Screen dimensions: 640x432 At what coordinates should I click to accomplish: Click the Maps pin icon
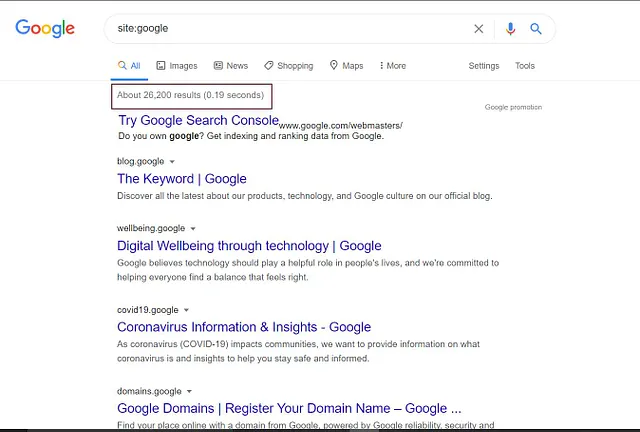click(x=334, y=65)
